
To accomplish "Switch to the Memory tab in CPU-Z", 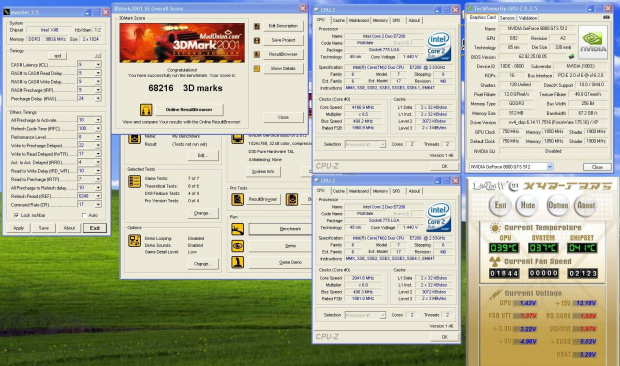I will [x=380, y=20].
